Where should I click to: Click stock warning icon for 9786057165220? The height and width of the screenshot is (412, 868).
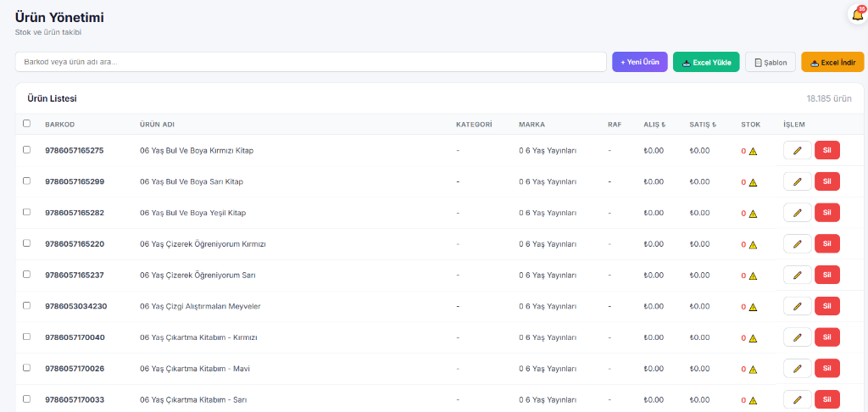753,245
